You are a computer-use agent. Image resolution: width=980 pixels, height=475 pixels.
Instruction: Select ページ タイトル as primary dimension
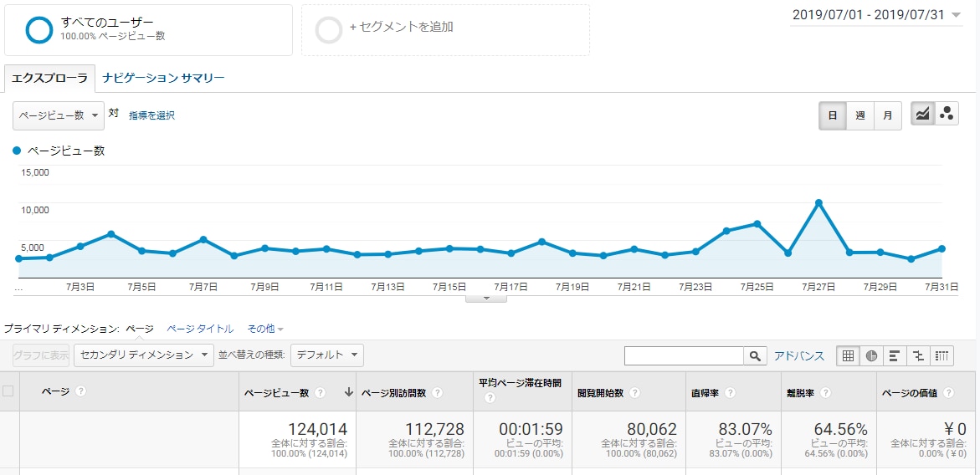(200, 329)
